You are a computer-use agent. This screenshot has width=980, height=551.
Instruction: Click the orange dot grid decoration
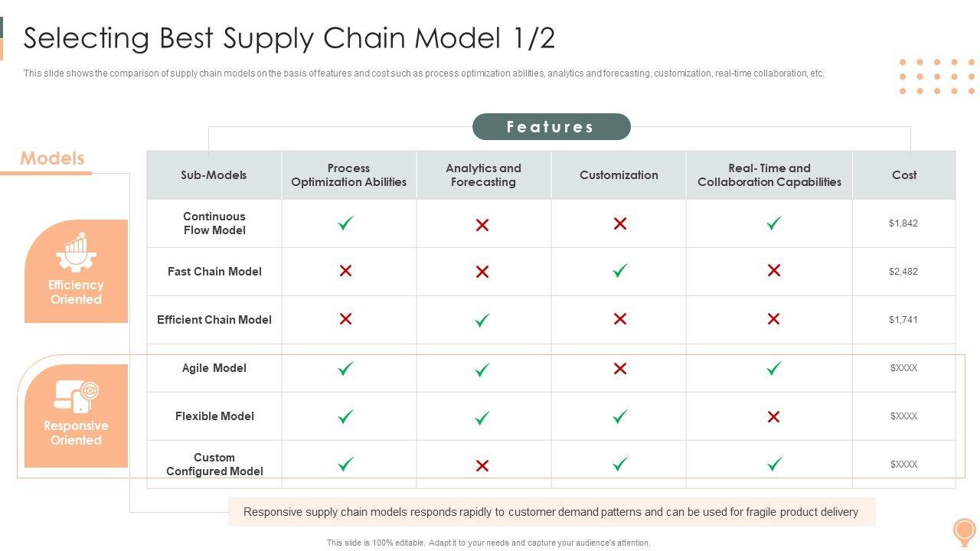[936, 77]
